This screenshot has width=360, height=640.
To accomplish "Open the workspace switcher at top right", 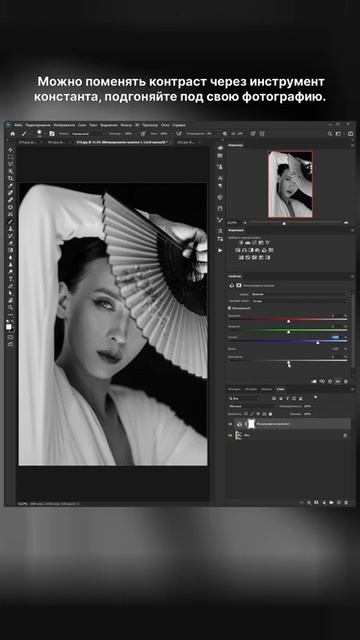I will point(340,133).
